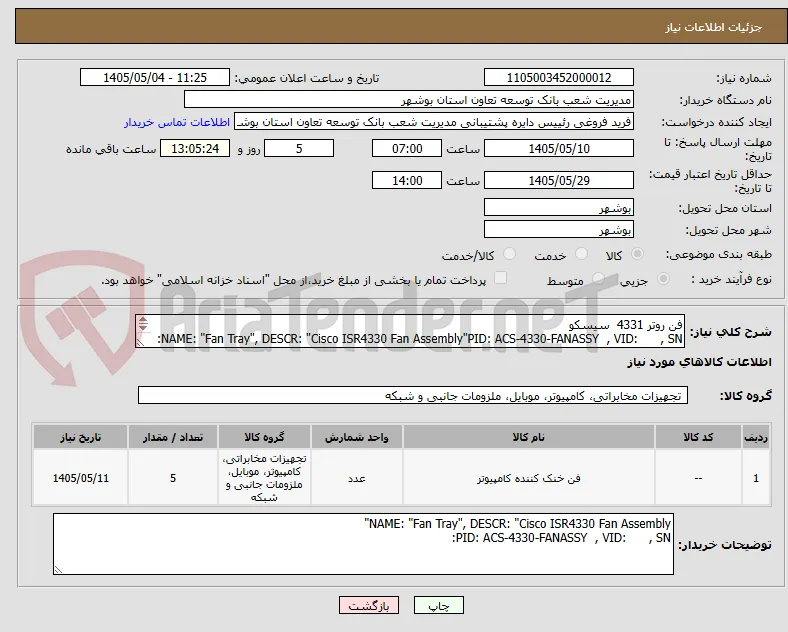Click the item group cell تجهیزات مخابراتی
The image size is (788, 632).
point(264,478)
